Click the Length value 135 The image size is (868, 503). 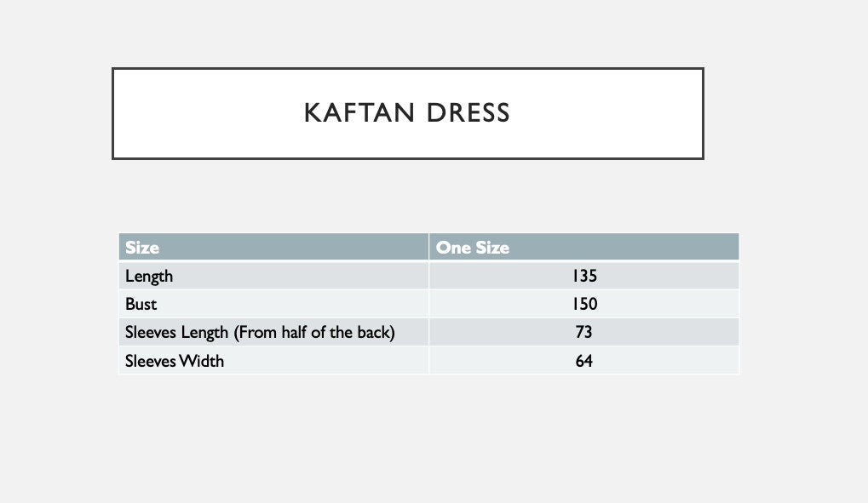coord(584,276)
